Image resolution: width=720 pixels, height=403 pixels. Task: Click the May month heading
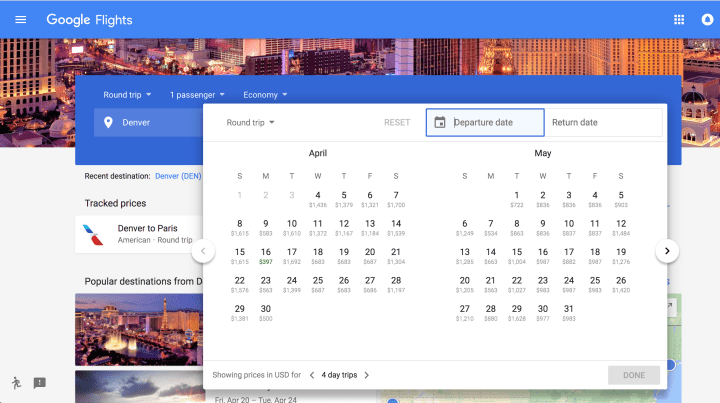pyautogui.click(x=543, y=153)
